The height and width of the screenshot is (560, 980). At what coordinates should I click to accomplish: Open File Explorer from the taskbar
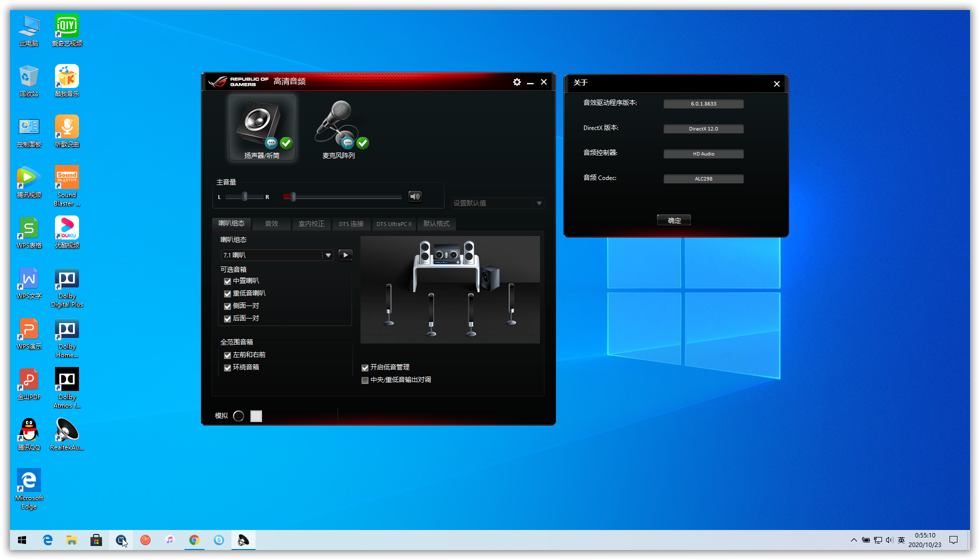[x=71, y=540]
